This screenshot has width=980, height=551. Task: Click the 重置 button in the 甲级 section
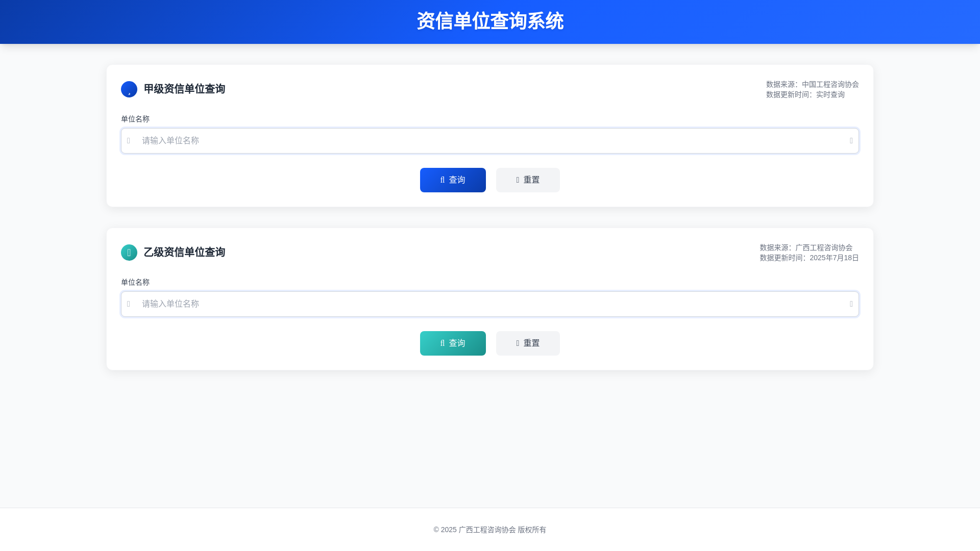click(528, 180)
